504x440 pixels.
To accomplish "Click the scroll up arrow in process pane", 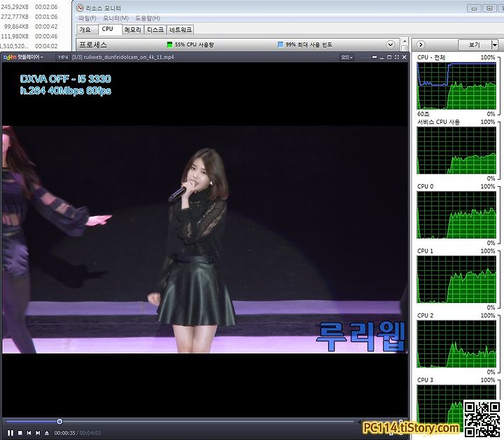I will (x=405, y=41).
